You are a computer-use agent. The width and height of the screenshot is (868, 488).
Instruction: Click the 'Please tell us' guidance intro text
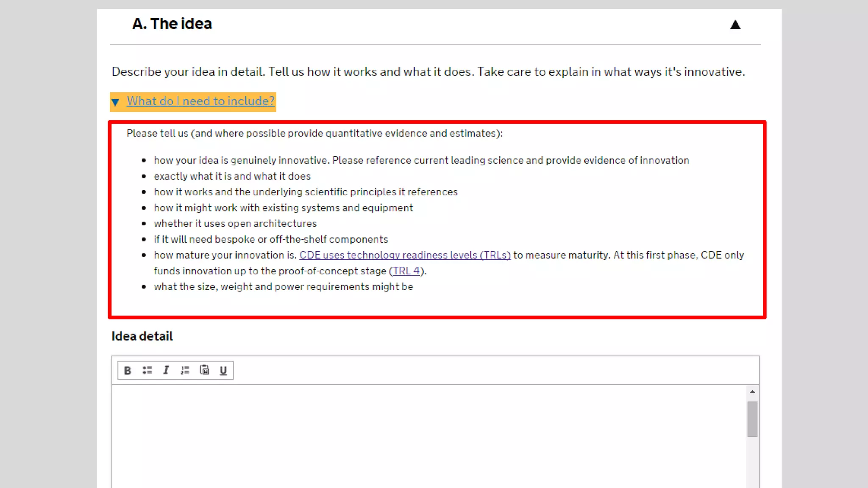click(314, 133)
